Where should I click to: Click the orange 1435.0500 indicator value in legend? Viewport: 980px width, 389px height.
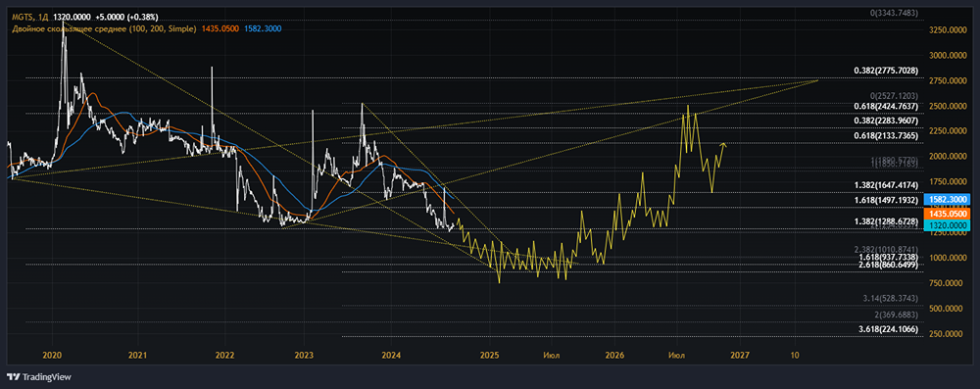[220, 28]
